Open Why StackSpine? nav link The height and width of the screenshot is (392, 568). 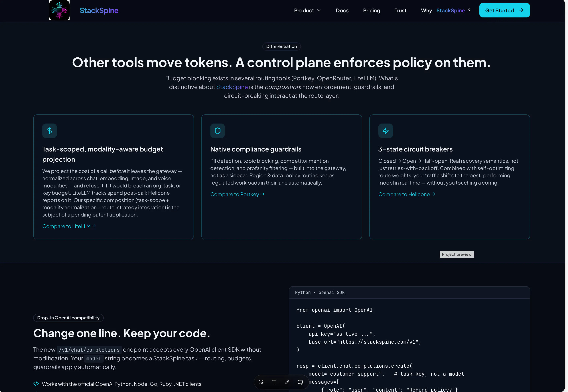(445, 11)
